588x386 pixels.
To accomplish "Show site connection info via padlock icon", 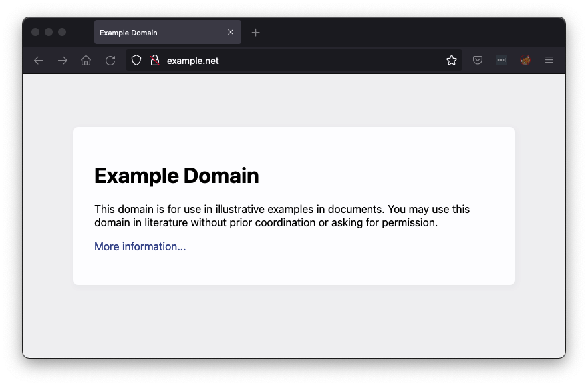I will tap(155, 61).
